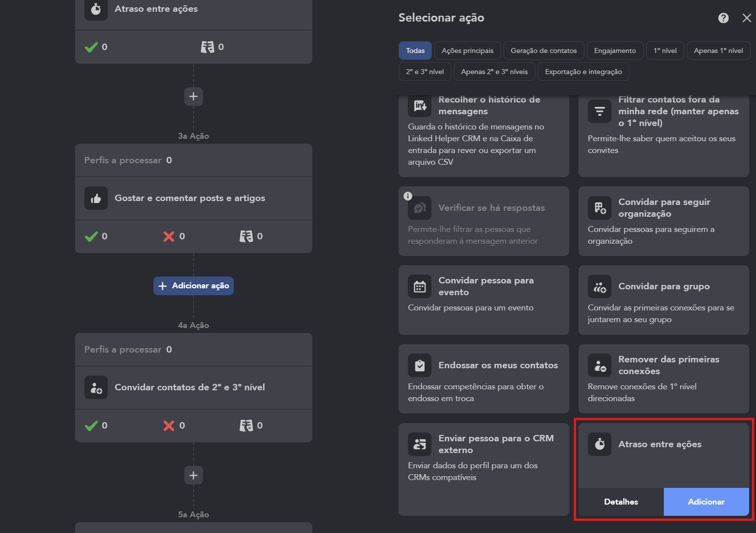Select the Todas filter tab

point(415,51)
